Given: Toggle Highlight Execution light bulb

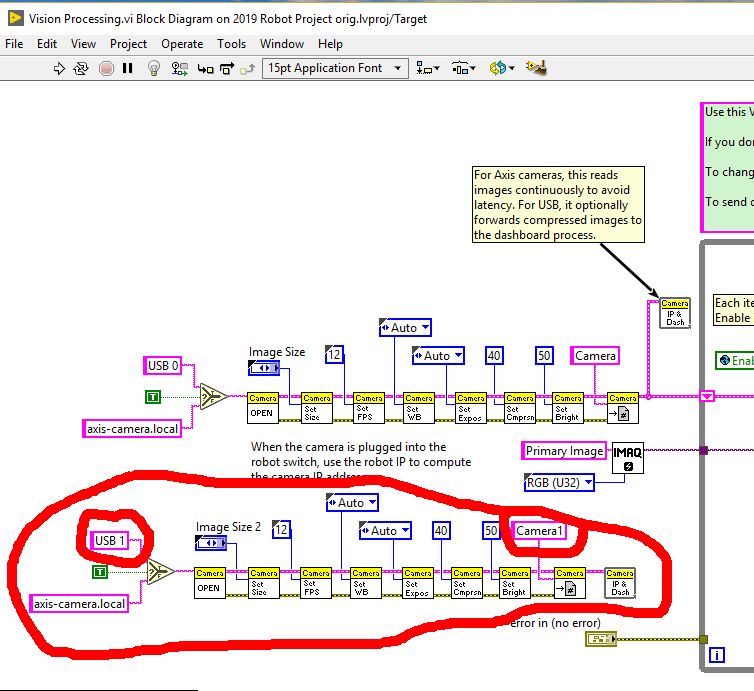Looking at the screenshot, I should [153, 68].
